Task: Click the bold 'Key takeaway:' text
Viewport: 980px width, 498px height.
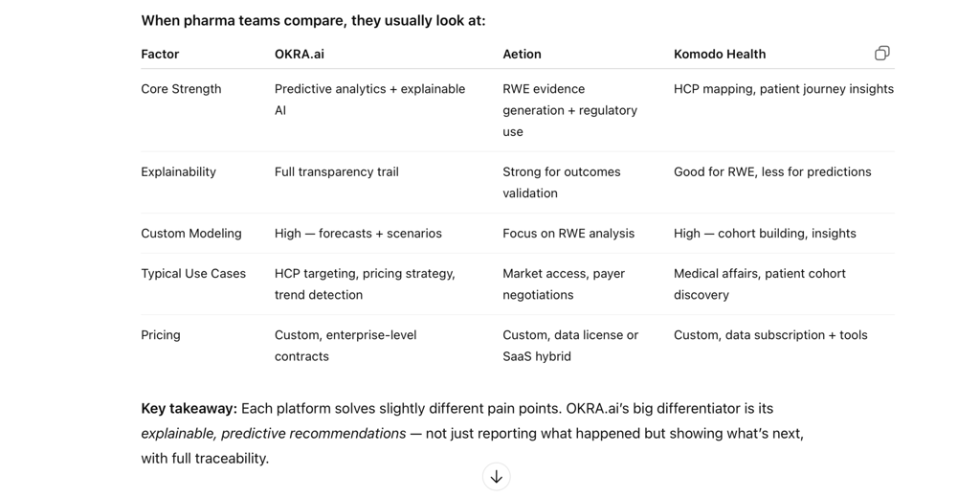Action: 189,409
